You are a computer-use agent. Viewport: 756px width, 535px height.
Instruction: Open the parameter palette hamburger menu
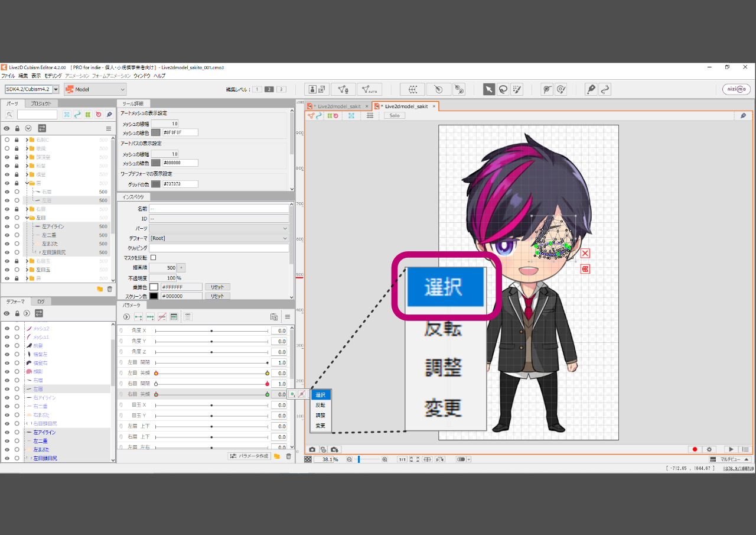(288, 317)
